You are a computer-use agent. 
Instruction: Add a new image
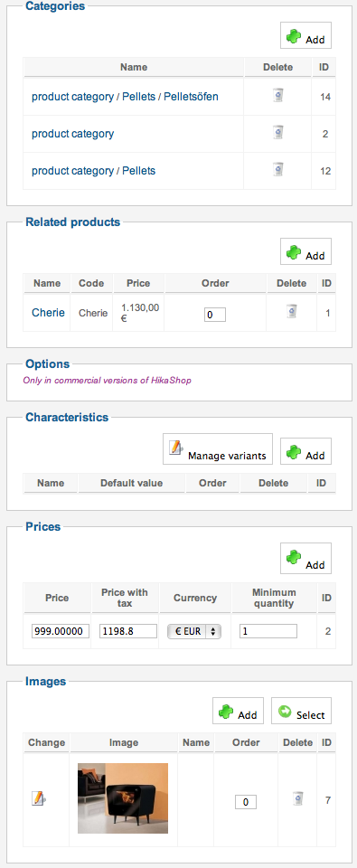(x=238, y=711)
